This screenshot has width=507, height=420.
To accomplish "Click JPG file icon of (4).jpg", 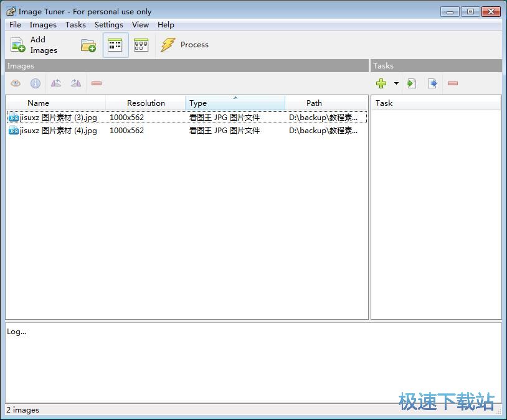I will click(13, 131).
